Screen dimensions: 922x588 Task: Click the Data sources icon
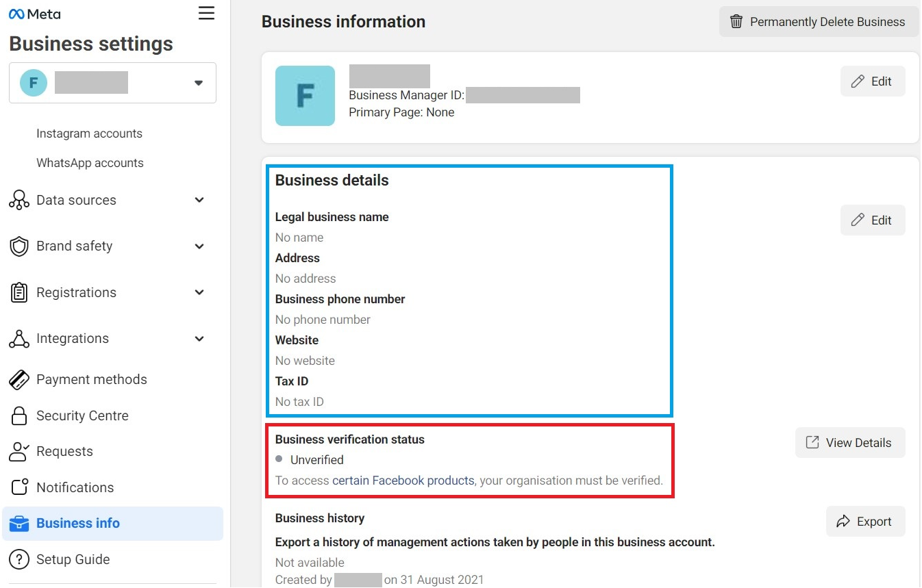coord(19,201)
